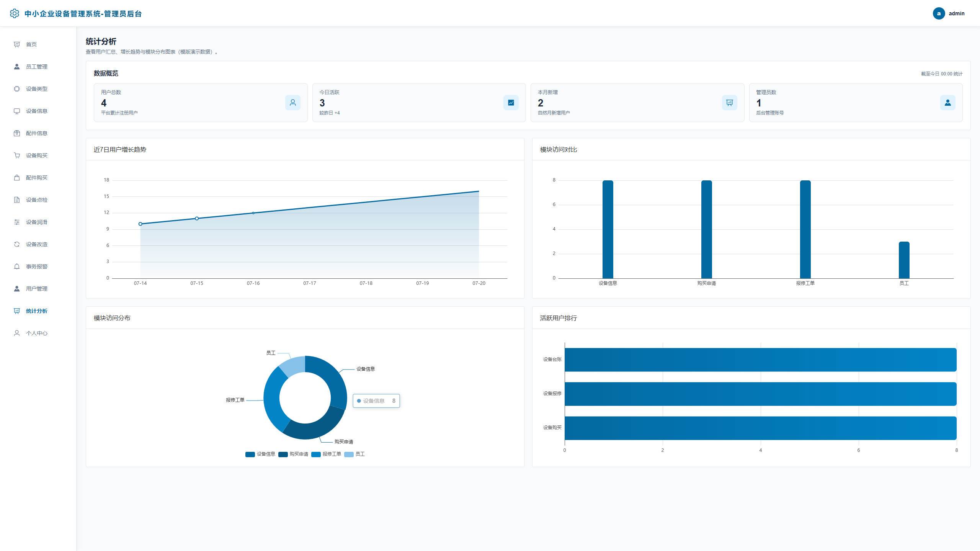This screenshot has height=551, width=980.
Task: Click the 自然月新增用户 caption
Action: click(x=554, y=113)
